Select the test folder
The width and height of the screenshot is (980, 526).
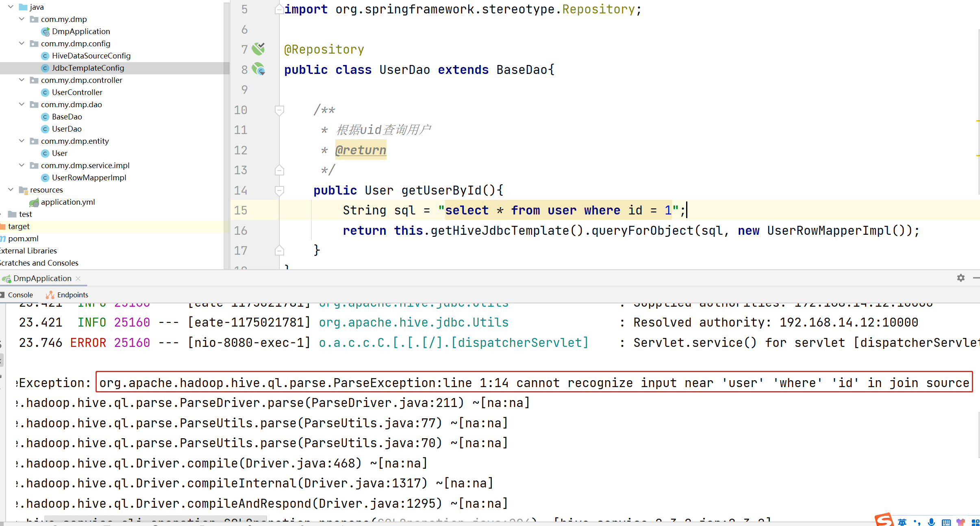[25, 214]
